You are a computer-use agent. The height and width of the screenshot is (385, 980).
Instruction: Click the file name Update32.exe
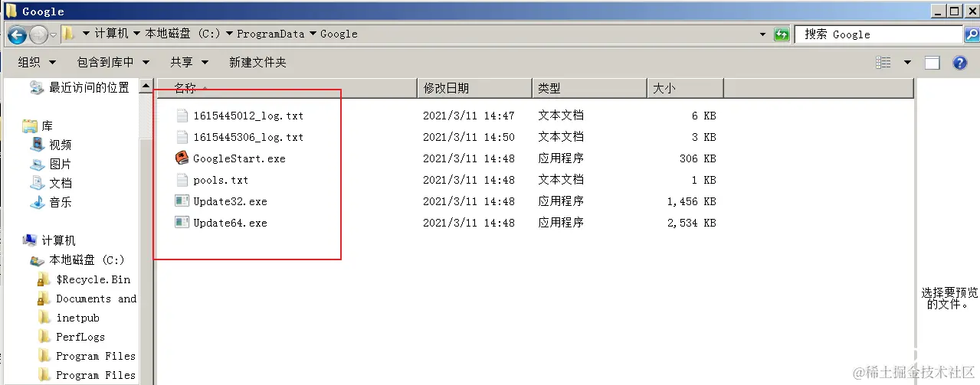pyautogui.click(x=230, y=201)
